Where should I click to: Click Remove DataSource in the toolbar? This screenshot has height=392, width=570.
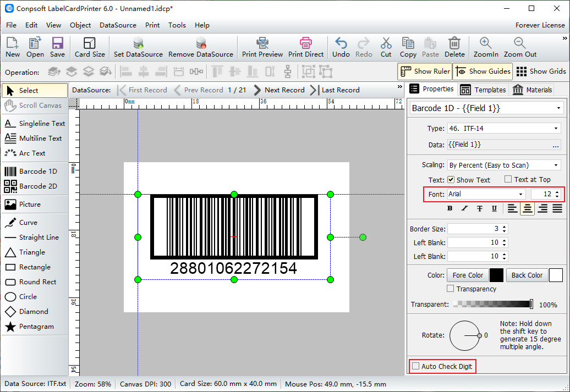201,47
